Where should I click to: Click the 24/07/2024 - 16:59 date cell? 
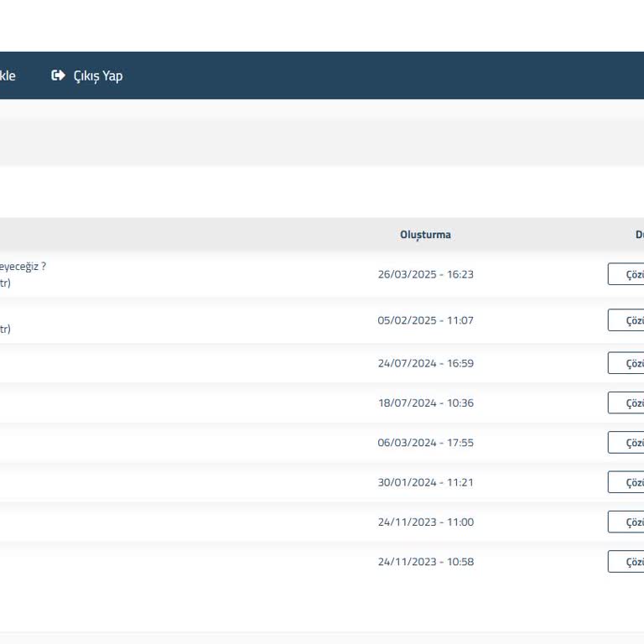(x=425, y=363)
